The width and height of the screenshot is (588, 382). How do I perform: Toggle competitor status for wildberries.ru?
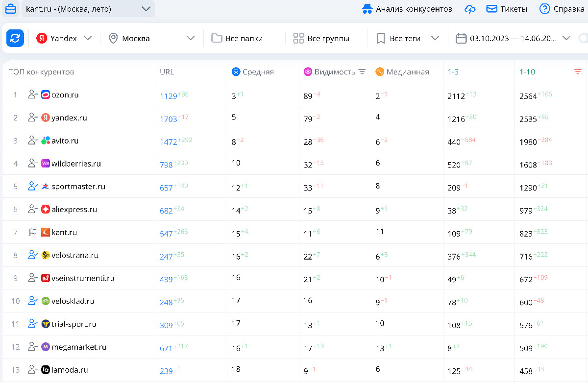[33, 163]
